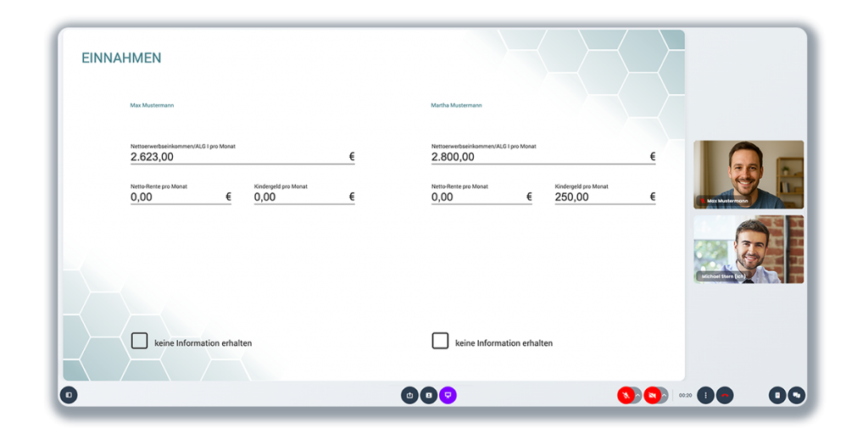Click the purple screen presentation button
Image resolution: width=868 pixels, height=434 pixels.
point(448,395)
